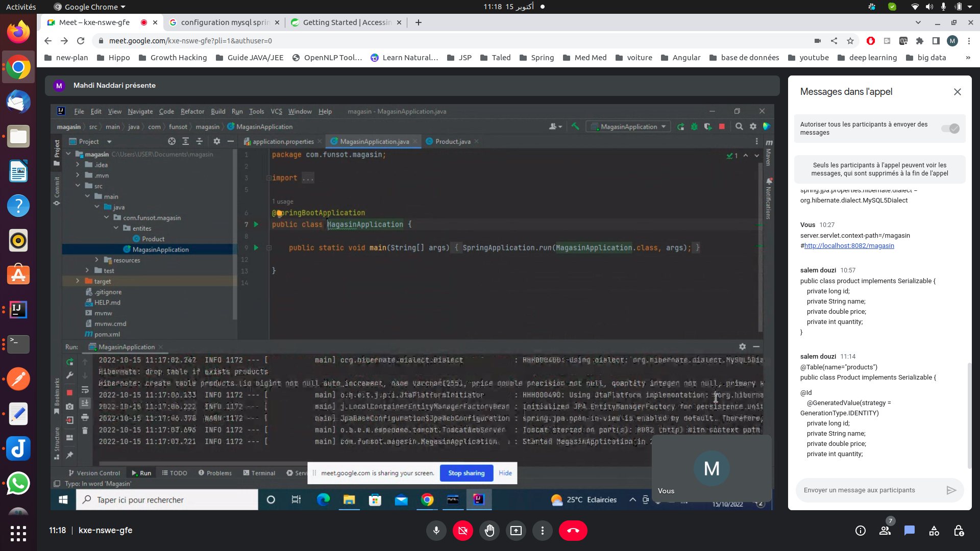Show applications grid in the dock
This screenshot has width=980, height=551.
click(18, 533)
